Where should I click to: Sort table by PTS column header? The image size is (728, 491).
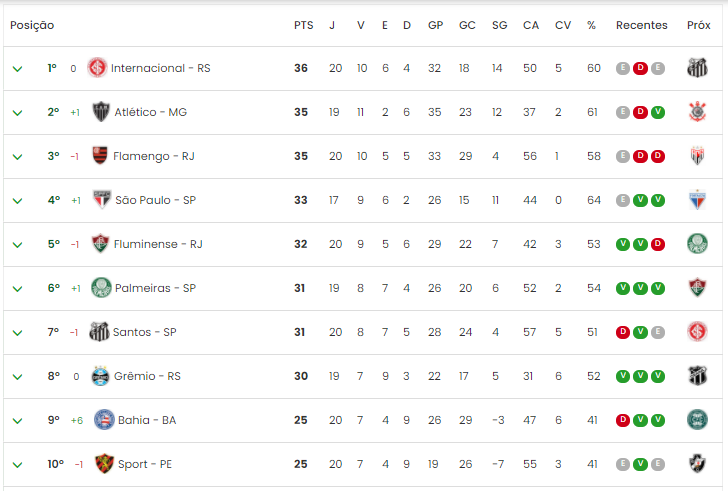304,25
